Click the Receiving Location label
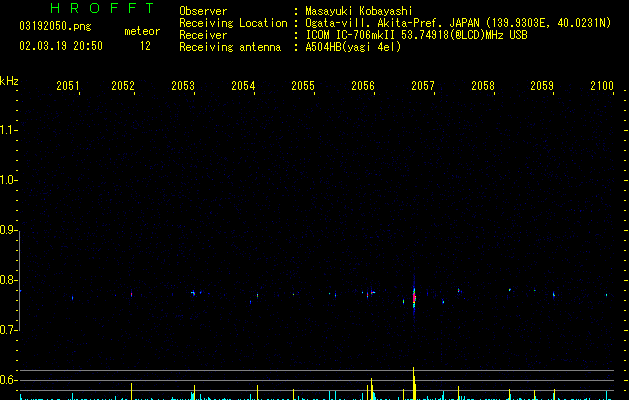This screenshot has width=629, height=400. [233, 23]
